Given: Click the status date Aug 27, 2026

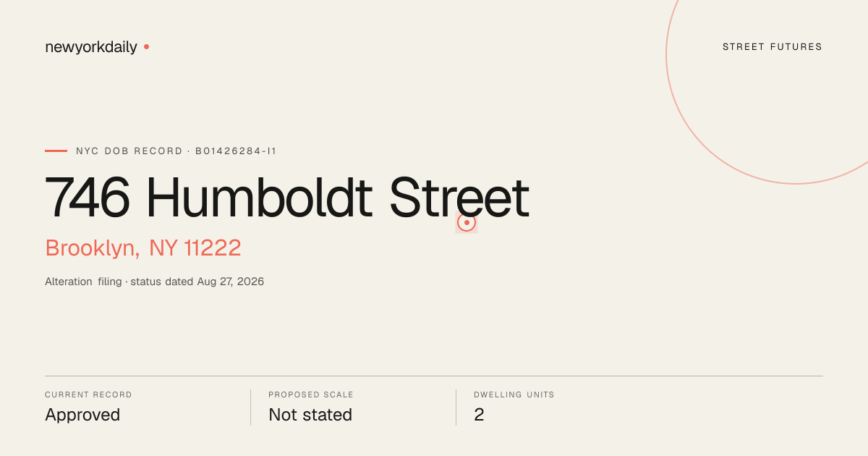Looking at the screenshot, I should (x=231, y=282).
